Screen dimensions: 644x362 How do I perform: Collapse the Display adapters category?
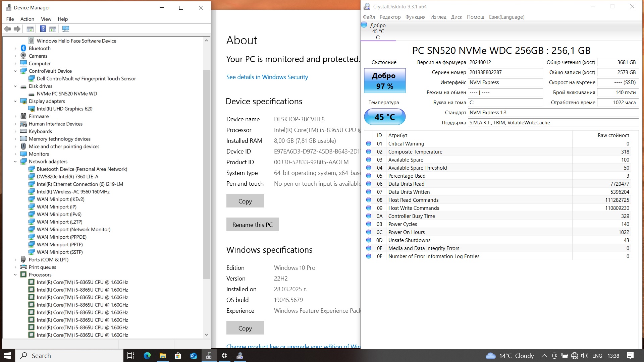[15, 101]
